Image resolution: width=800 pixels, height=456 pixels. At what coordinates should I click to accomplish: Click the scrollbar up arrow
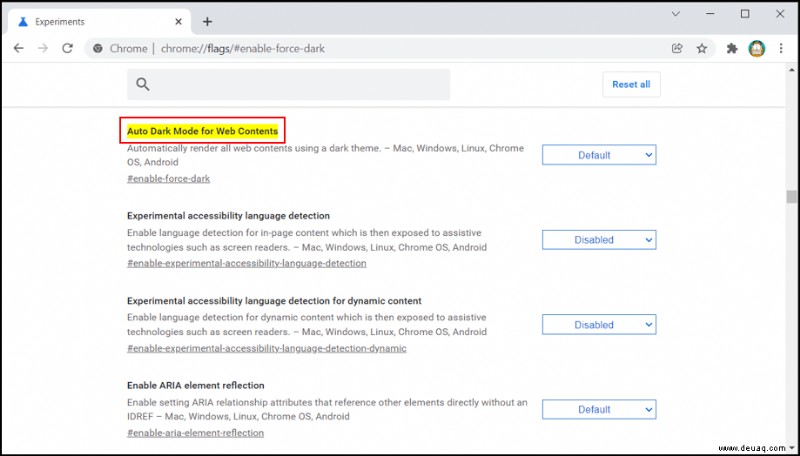point(791,69)
